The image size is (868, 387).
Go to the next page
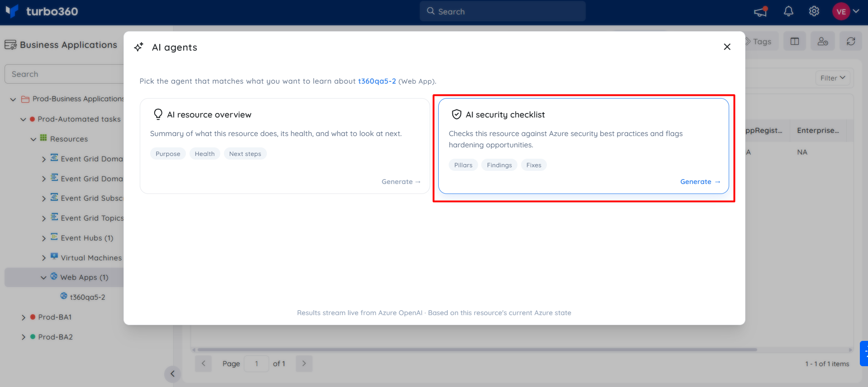click(304, 363)
